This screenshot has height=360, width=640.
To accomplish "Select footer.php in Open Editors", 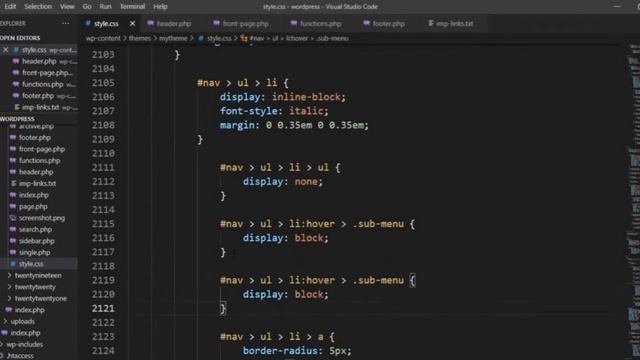I will point(39,96).
